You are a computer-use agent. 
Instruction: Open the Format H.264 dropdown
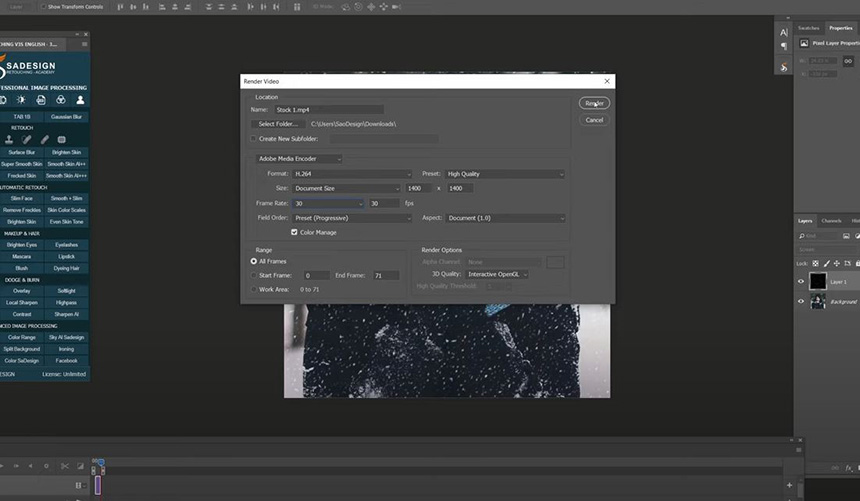[x=352, y=174]
